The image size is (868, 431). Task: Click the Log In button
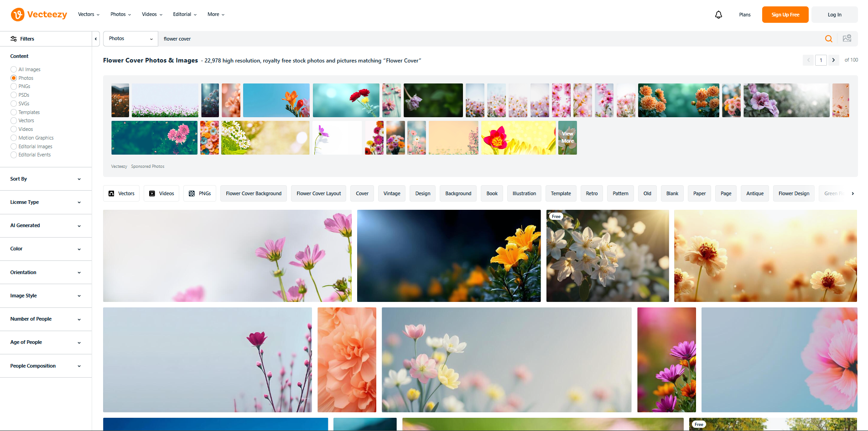coord(834,15)
